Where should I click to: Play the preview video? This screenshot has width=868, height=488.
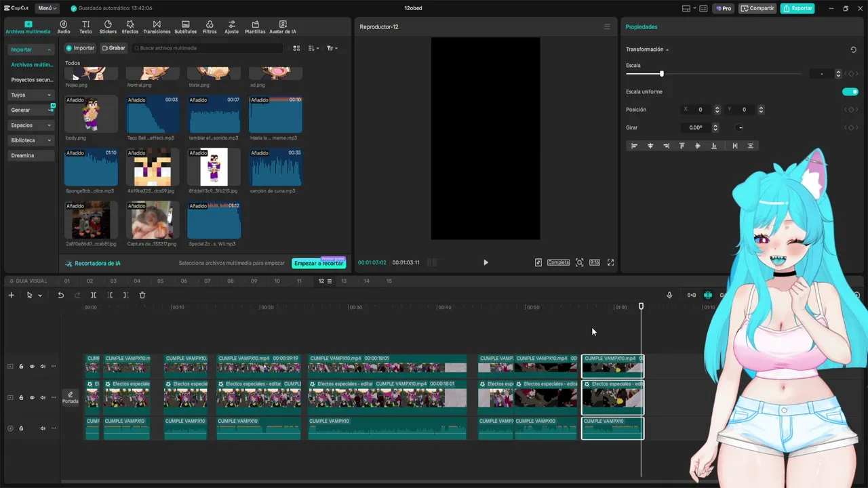tap(486, 262)
